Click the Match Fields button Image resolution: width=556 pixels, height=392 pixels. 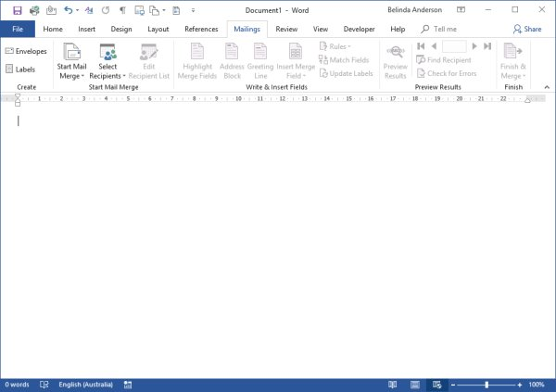[x=344, y=60]
